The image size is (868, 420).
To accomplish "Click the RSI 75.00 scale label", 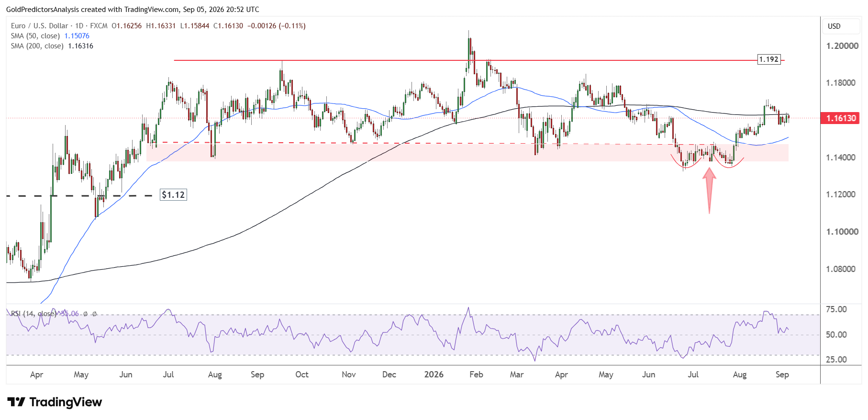I will (836, 309).
